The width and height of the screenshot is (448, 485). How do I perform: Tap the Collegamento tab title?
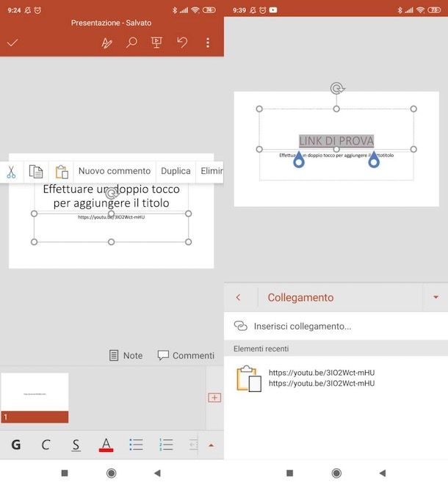tap(300, 297)
